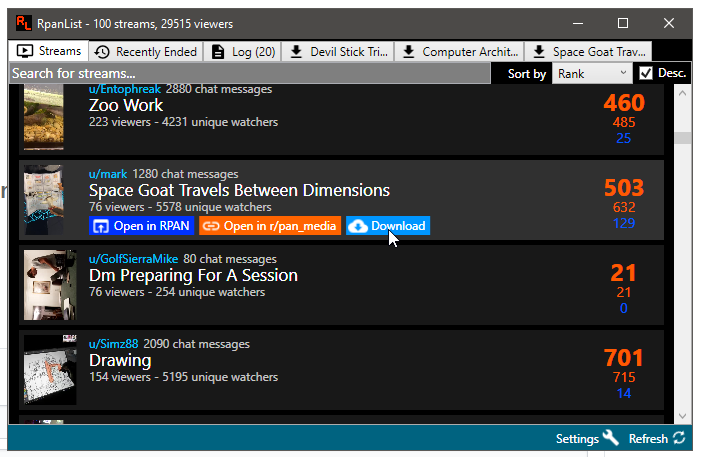
Task: Open the Recently Ended tab
Action: (146, 52)
